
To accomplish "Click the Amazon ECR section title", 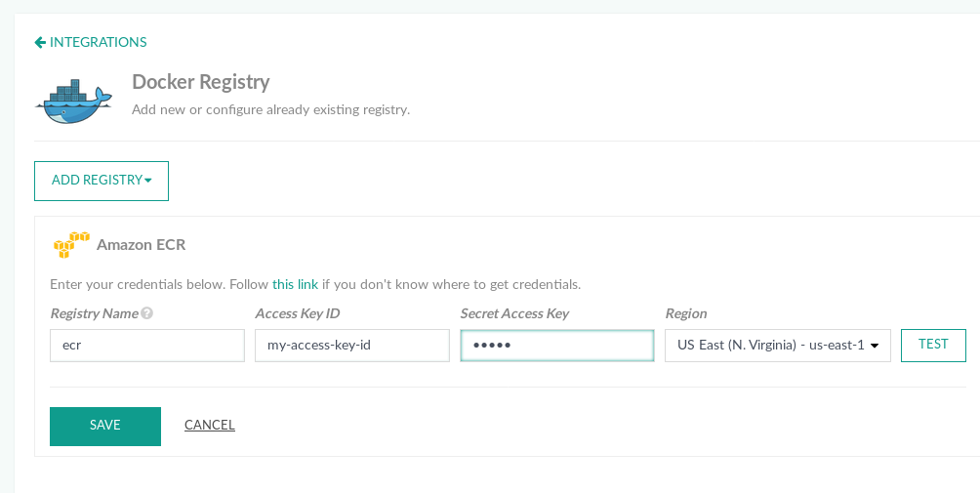I will pyautogui.click(x=141, y=245).
